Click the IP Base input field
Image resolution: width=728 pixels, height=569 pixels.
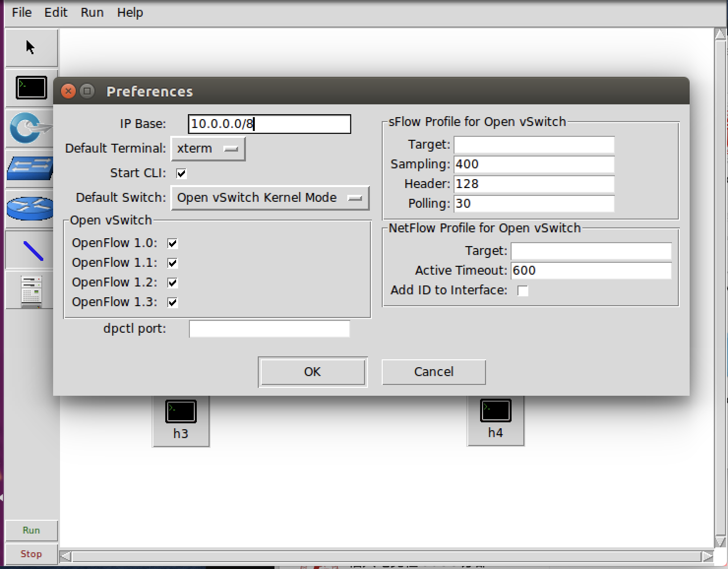coord(270,124)
